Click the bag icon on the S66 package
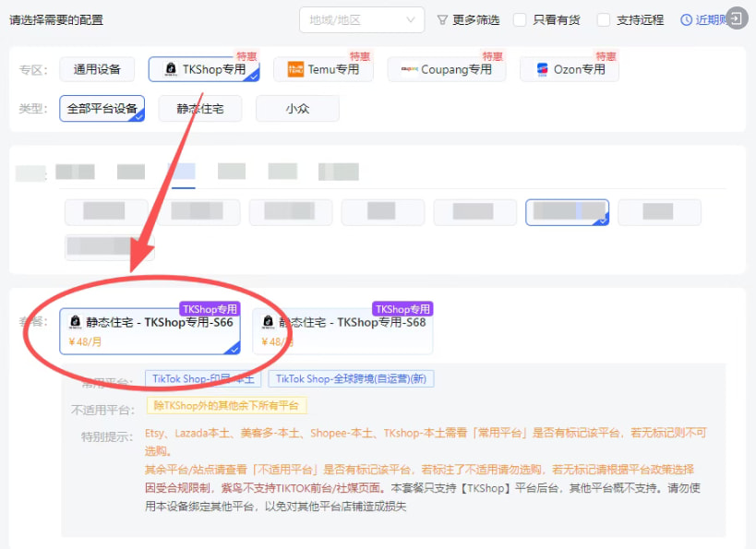Image resolution: width=756 pixels, height=549 pixels. click(75, 321)
